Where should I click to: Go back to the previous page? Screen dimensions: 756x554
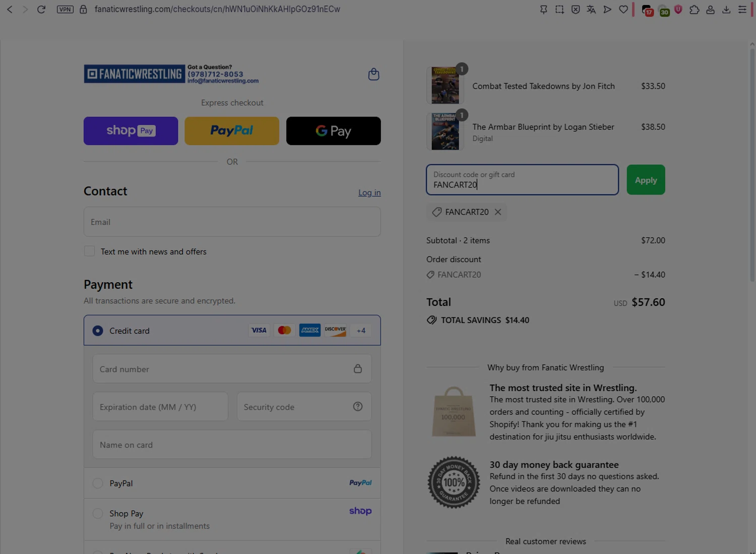tap(10, 9)
